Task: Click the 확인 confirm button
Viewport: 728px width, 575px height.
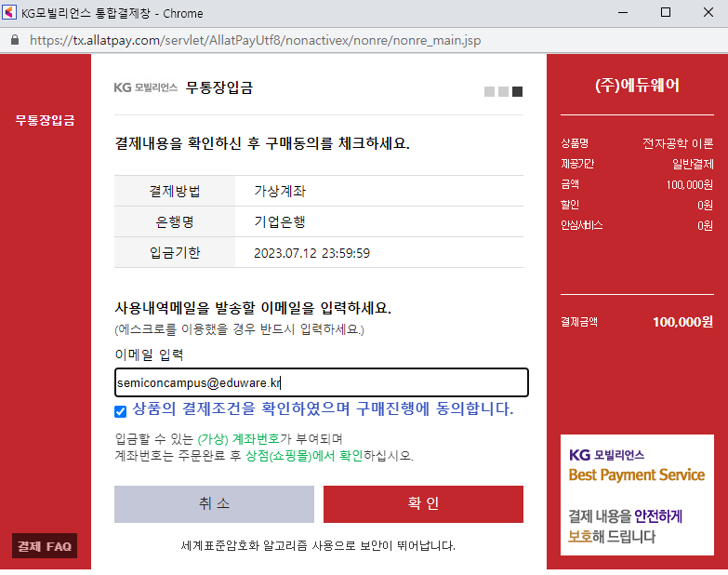Action: point(423,504)
